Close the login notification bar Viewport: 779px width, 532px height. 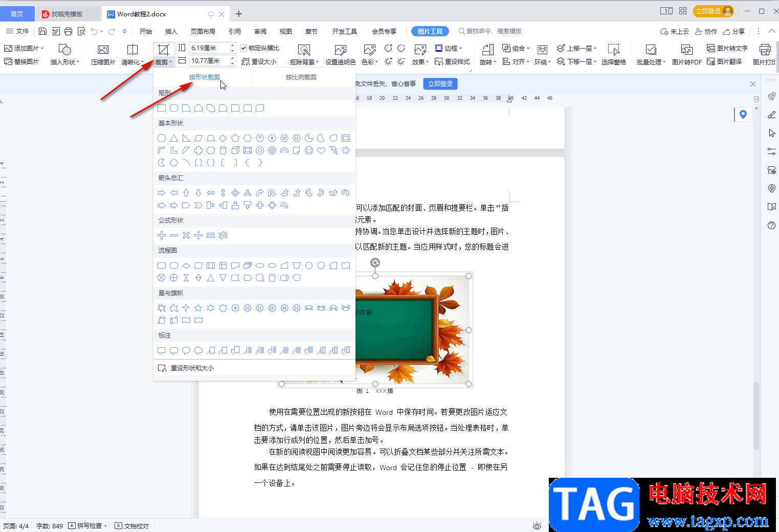click(x=753, y=84)
